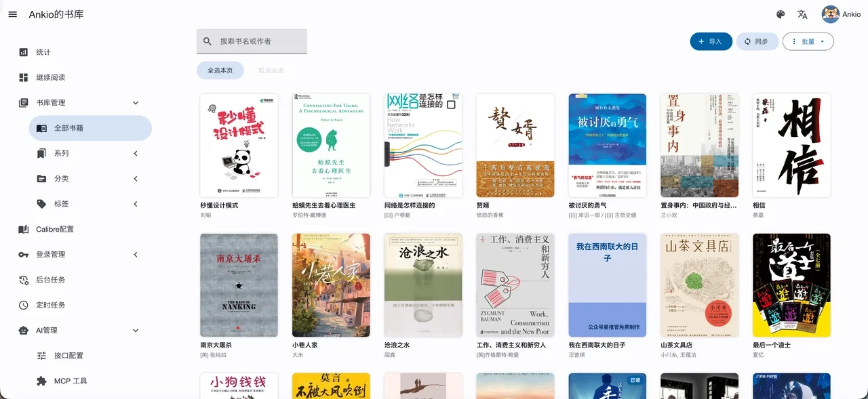The width and height of the screenshot is (868, 399).
Task: Click the 全部书籍 book icon
Action: tap(41, 128)
